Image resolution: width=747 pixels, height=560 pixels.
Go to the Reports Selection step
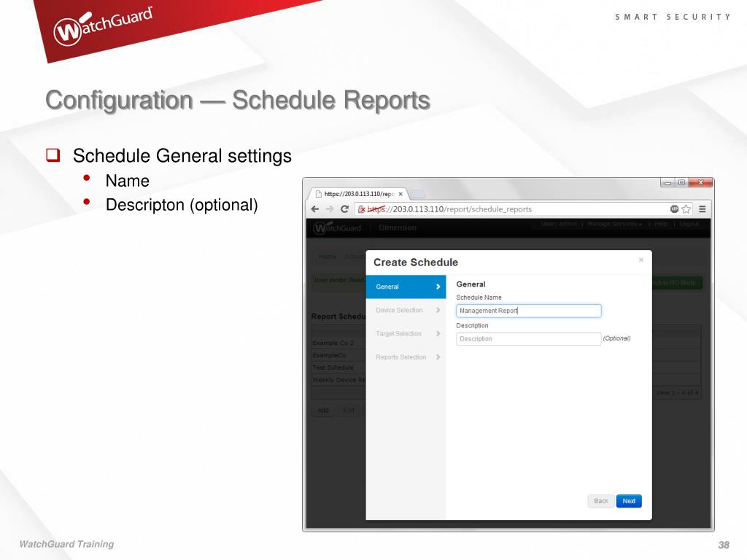[x=406, y=357]
